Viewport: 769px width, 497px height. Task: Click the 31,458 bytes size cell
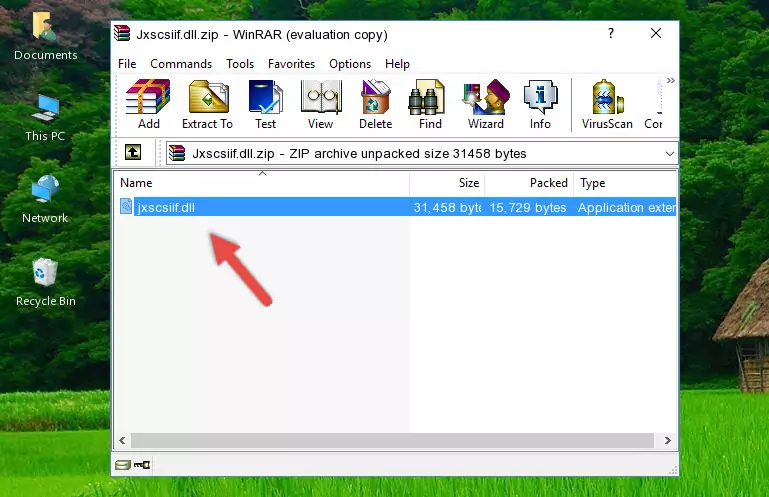447,208
